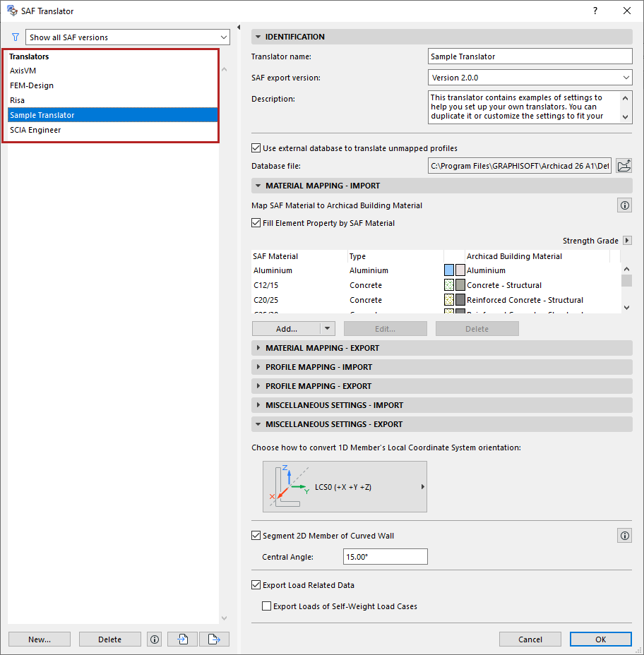Select Risa translator
644x655 pixels.
coord(113,100)
